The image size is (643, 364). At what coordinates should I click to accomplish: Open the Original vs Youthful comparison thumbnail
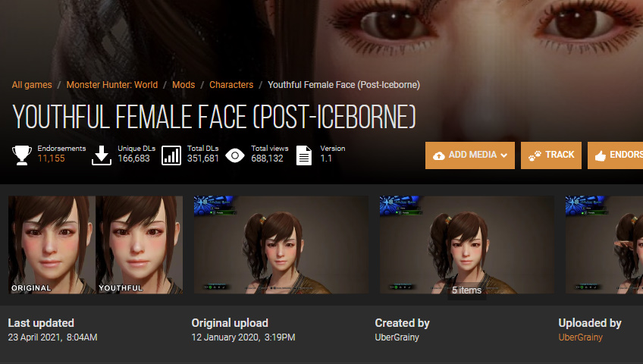[x=96, y=245]
